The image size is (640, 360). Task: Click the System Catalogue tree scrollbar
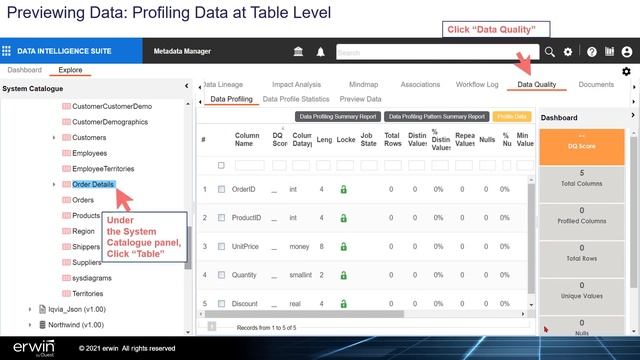point(188,248)
